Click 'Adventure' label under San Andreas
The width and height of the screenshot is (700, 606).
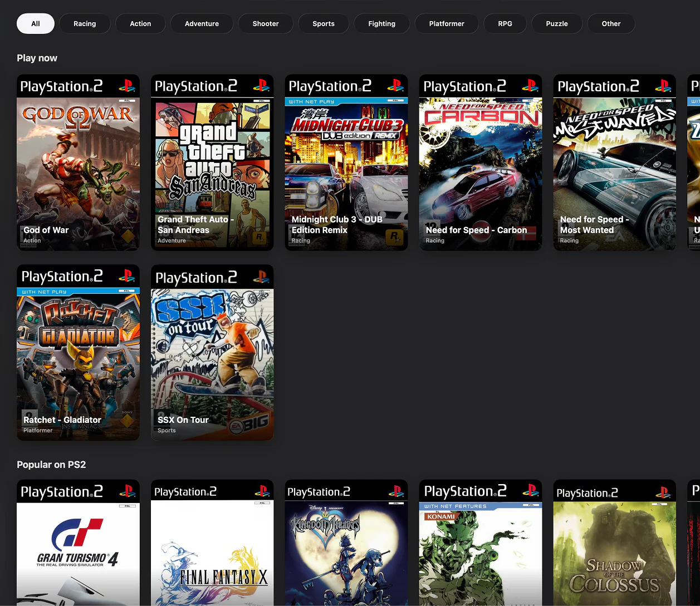coord(172,240)
